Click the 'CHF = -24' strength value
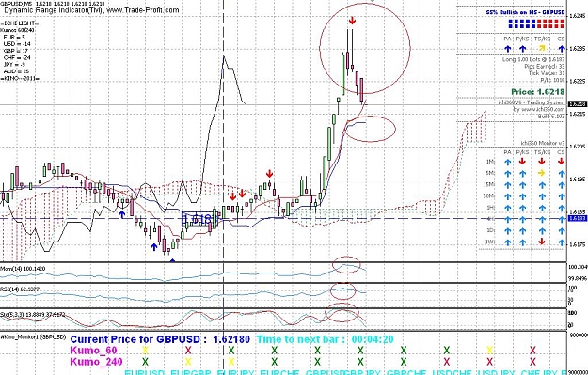This screenshot has width=588, height=375. 17,57
